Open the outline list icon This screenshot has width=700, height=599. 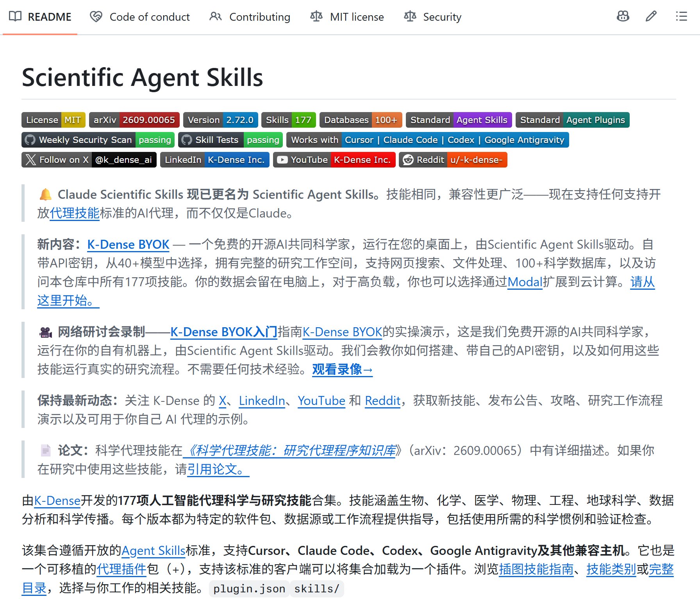(x=682, y=16)
